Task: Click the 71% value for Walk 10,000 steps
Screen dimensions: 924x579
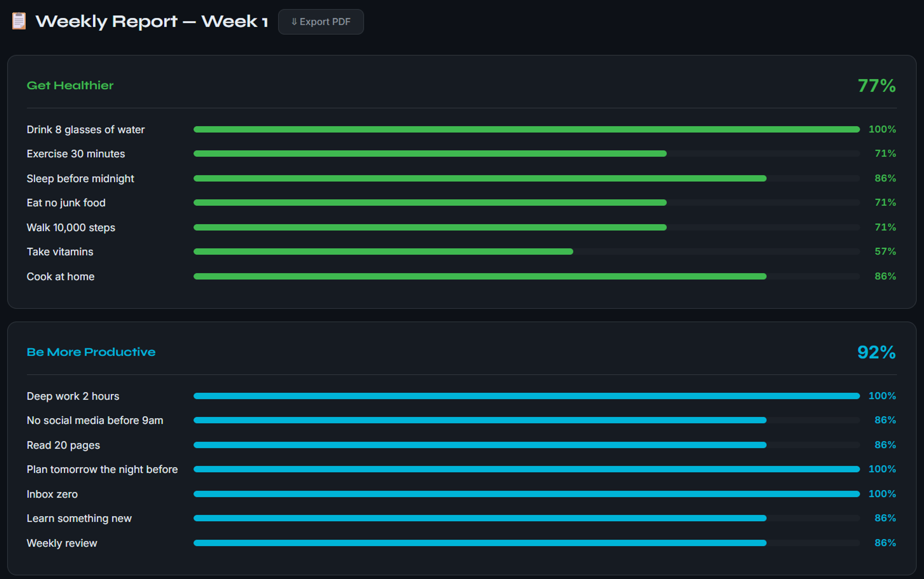Action: (885, 228)
